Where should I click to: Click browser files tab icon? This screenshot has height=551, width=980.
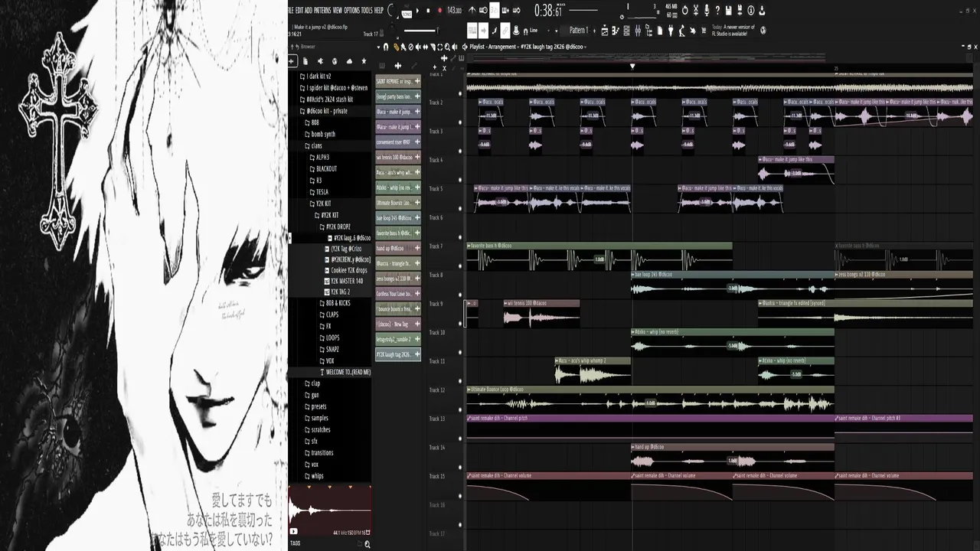click(305, 61)
